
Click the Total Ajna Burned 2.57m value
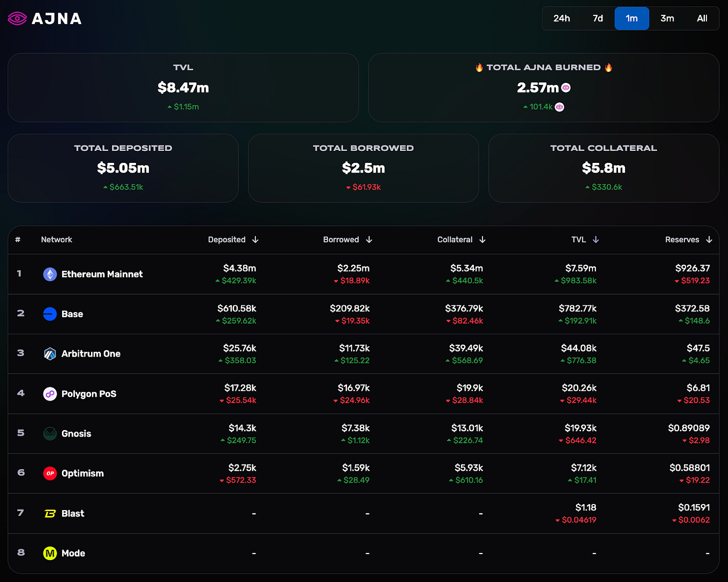point(537,88)
